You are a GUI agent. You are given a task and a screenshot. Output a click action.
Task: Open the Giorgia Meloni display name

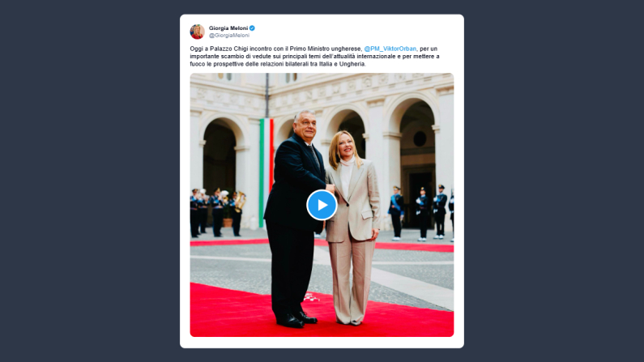228,28
